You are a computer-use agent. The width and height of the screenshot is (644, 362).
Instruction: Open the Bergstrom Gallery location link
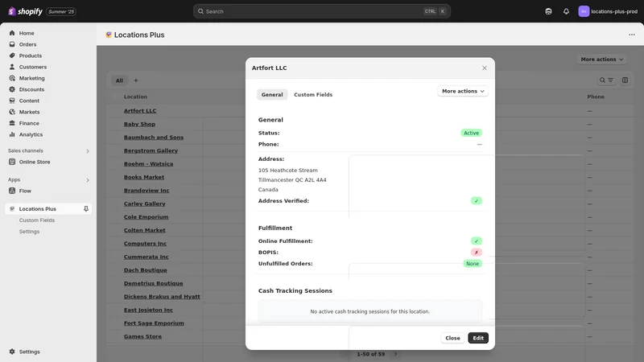pyautogui.click(x=151, y=150)
